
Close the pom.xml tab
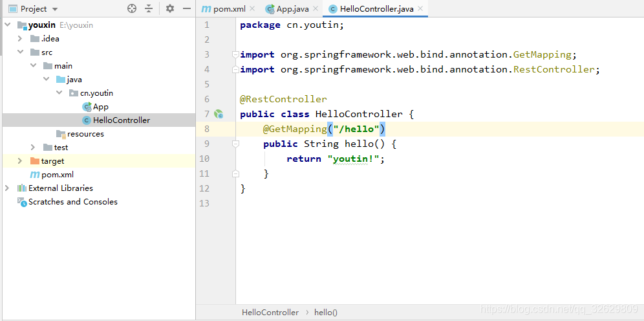pyautogui.click(x=252, y=8)
